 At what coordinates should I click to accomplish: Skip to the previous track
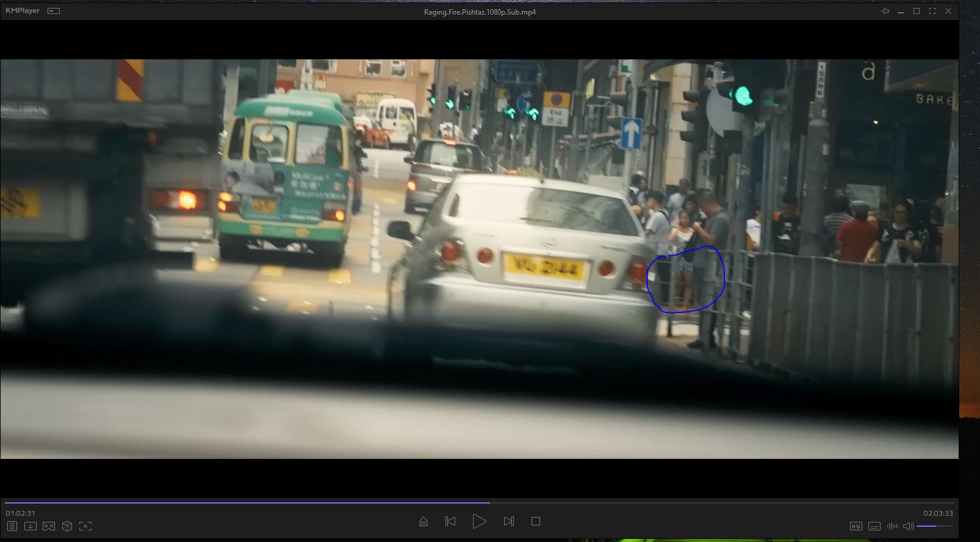point(450,521)
